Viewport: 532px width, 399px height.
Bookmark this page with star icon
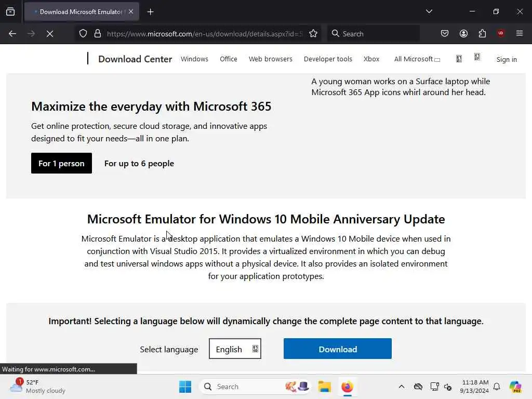pyautogui.click(x=313, y=34)
